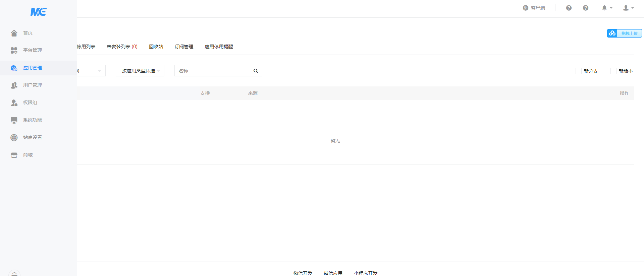
Task: Open notifications bell icon
Action: 604,8
